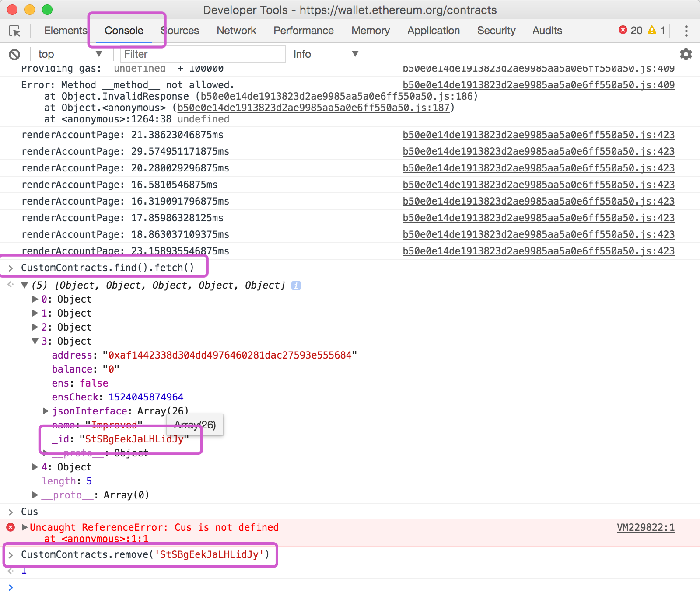Open the Audits tab

point(547,31)
